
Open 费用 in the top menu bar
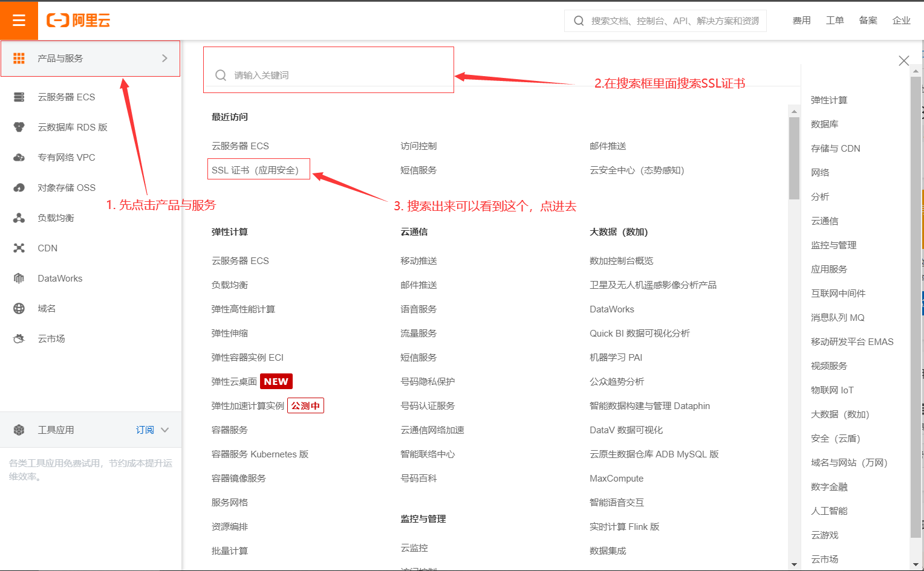click(x=801, y=20)
